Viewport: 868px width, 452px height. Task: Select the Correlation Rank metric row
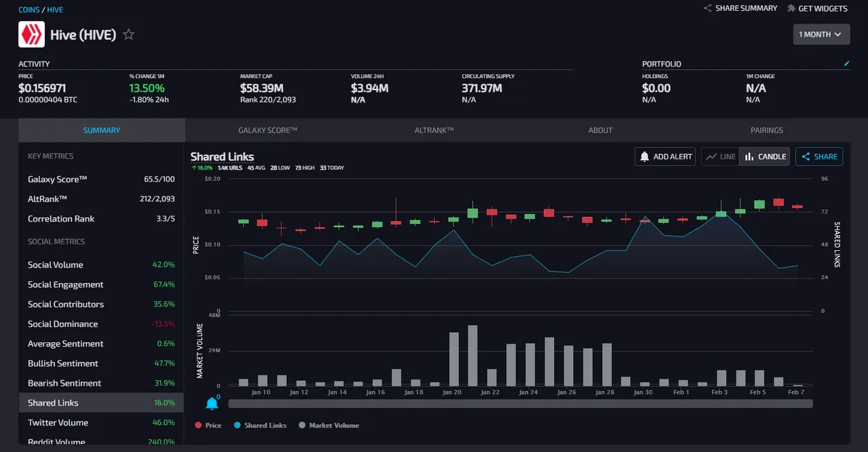click(101, 219)
